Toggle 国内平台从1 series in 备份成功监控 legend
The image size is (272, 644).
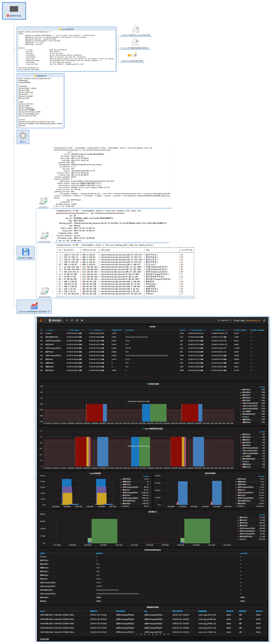tap(247, 390)
